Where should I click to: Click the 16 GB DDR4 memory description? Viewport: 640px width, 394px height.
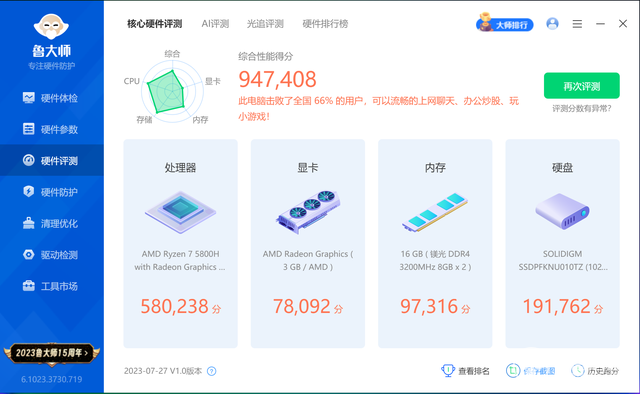[435, 260]
